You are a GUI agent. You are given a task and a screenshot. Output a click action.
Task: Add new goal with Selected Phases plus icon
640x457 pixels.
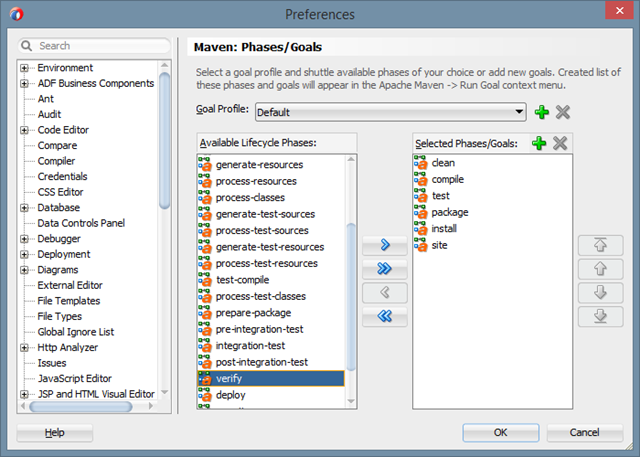[539, 143]
